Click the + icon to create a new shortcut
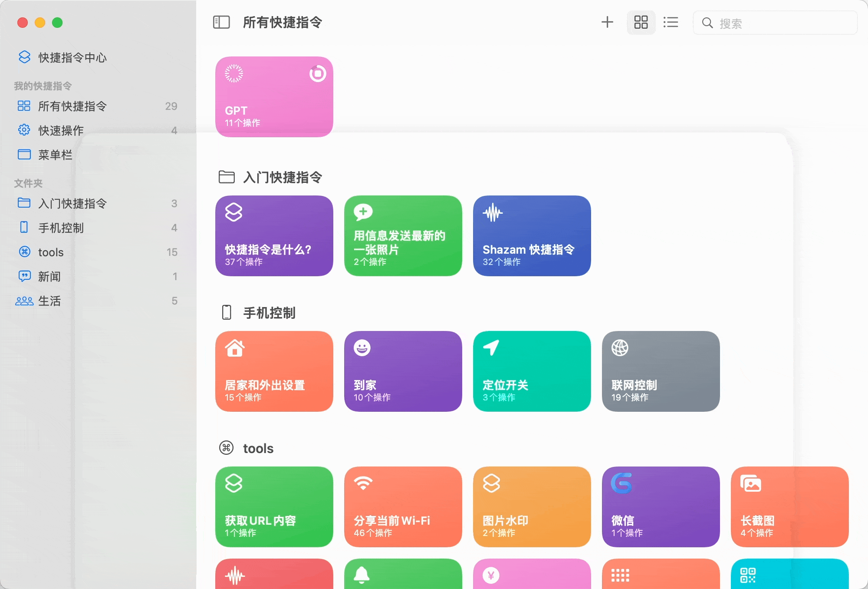The height and width of the screenshot is (589, 868). pos(607,22)
